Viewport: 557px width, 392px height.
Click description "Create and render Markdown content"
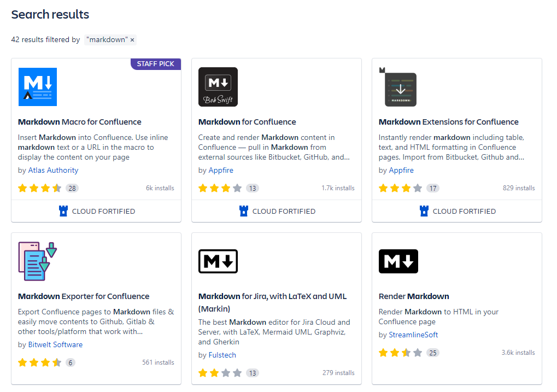point(274,148)
